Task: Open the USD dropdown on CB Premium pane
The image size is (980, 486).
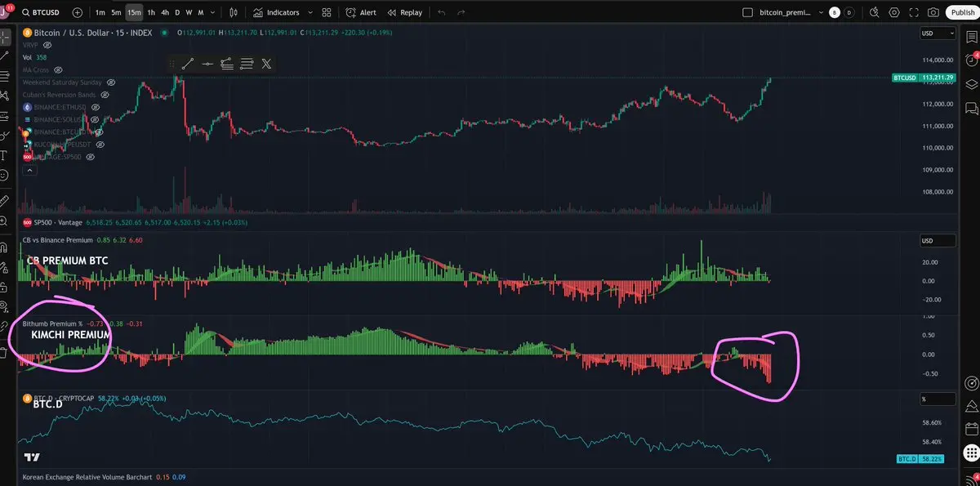Action: click(x=937, y=240)
